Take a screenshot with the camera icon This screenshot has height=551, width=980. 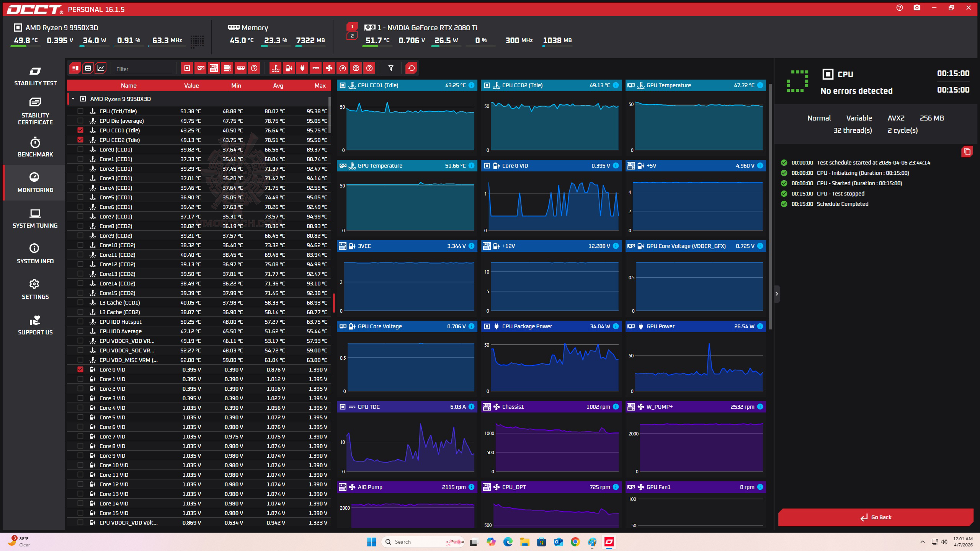[x=916, y=8]
